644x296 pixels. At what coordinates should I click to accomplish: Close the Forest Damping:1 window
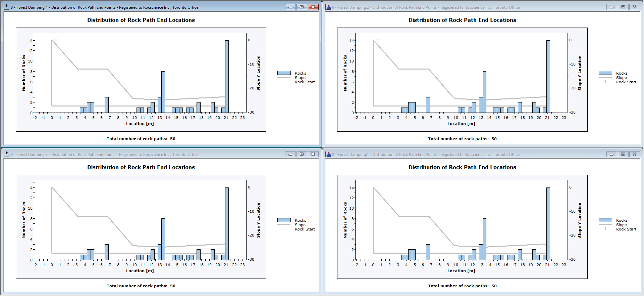(x=634, y=154)
